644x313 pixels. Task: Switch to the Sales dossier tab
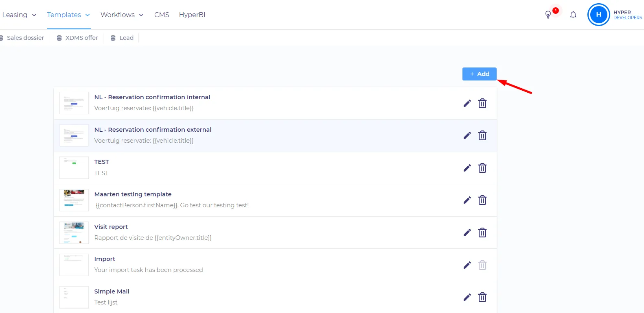coord(22,38)
